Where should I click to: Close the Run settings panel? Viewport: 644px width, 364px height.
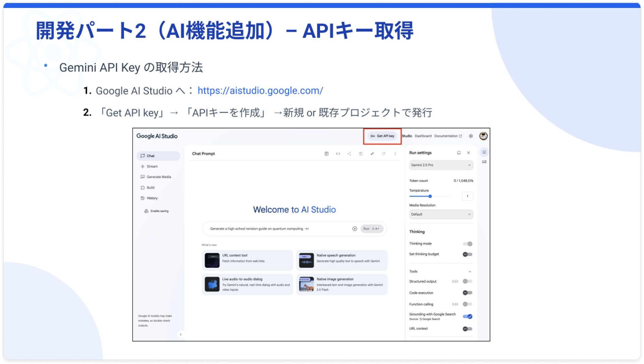click(469, 153)
